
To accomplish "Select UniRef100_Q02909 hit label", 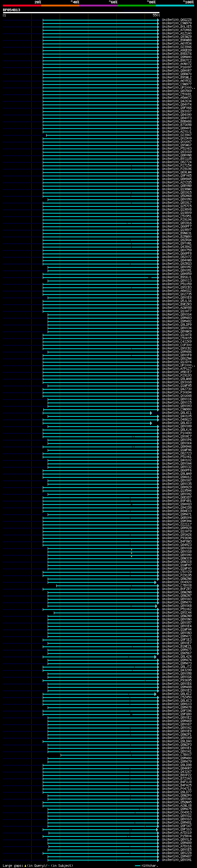I will tap(177, 139).
